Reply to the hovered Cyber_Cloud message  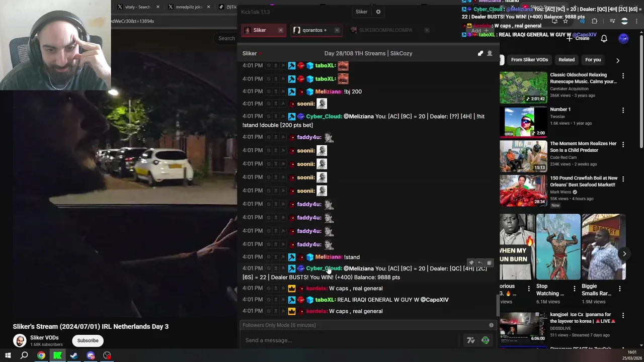click(x=480, y=263)
